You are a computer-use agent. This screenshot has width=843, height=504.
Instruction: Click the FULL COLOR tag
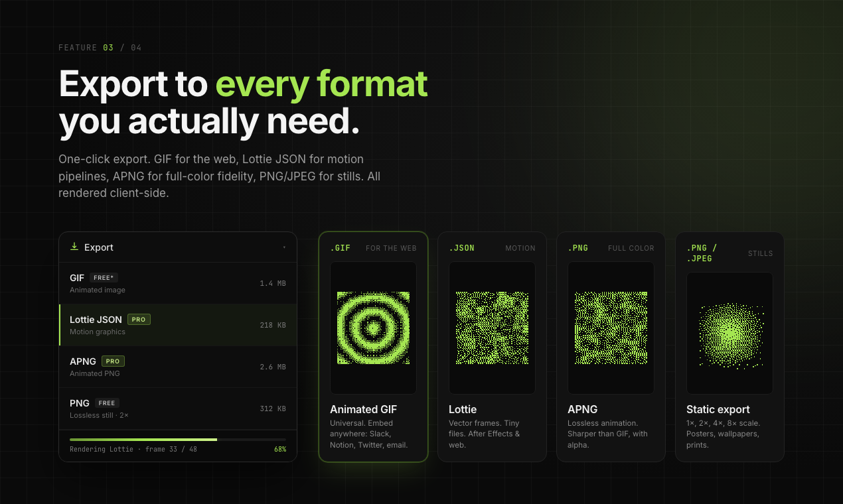tap(631, 248)
